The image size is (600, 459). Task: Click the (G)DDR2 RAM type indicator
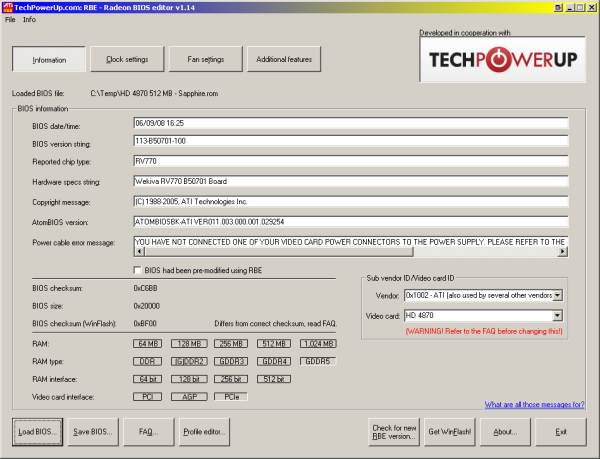(x=189, y=361)
